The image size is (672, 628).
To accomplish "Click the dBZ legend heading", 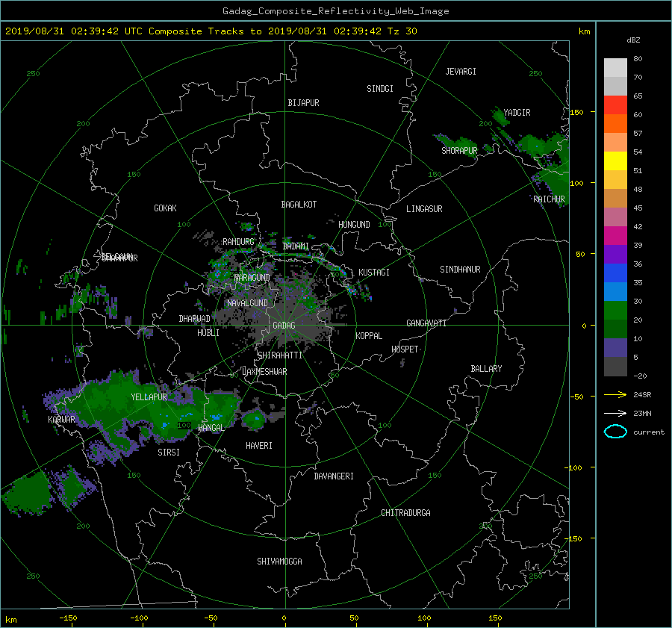I will 633,40.
